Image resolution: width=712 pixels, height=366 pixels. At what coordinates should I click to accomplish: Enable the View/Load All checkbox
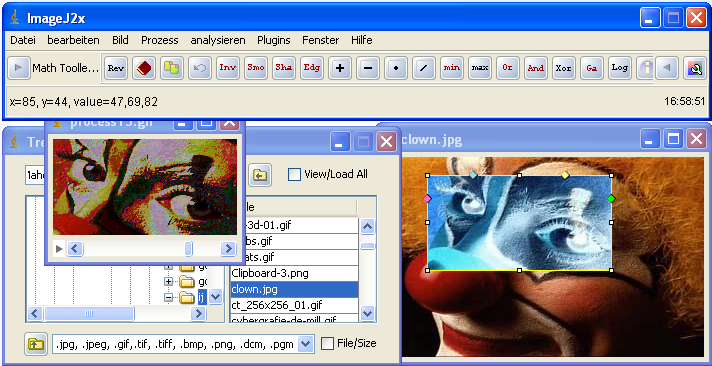[295, 174]
